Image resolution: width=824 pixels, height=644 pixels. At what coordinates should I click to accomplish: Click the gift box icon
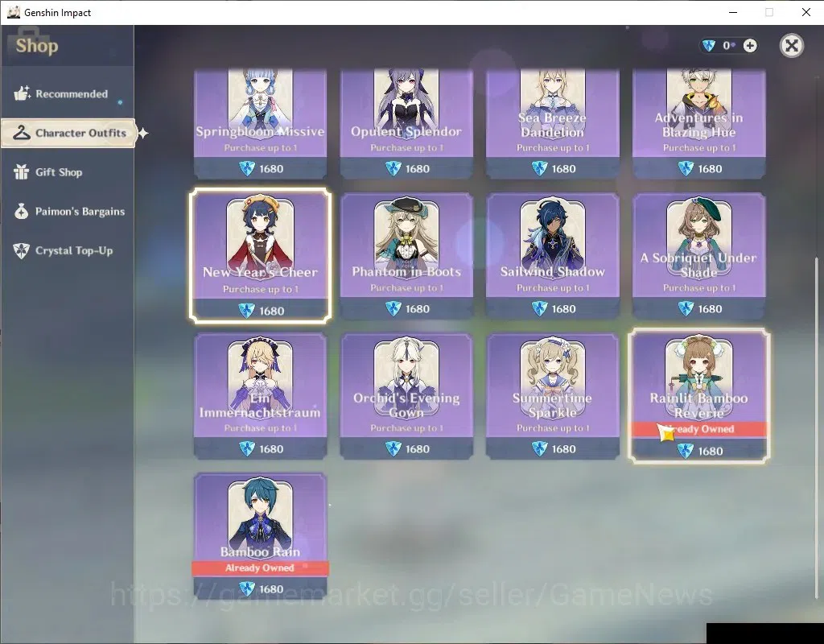(x=22, y=172)
